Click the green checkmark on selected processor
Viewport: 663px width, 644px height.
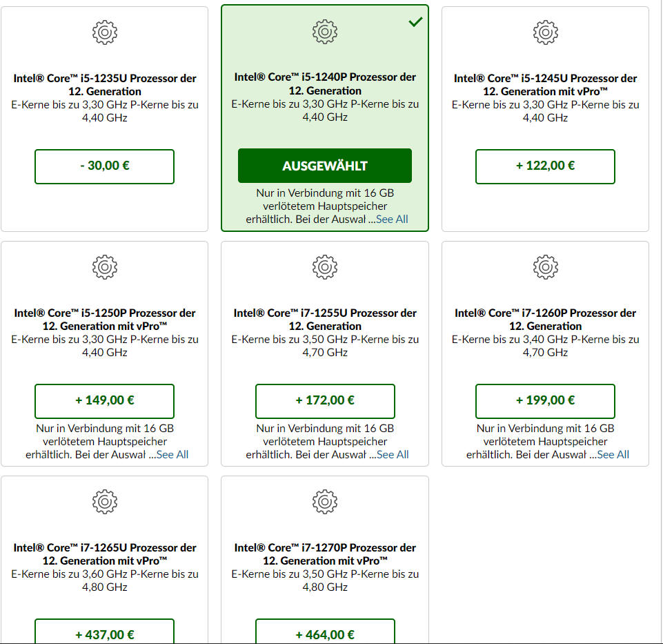point(415,22)
